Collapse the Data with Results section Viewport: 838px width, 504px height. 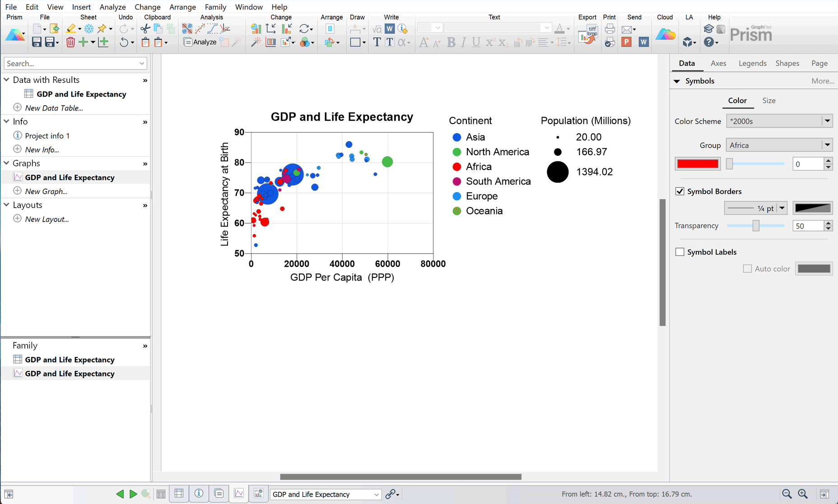[6, 79]
